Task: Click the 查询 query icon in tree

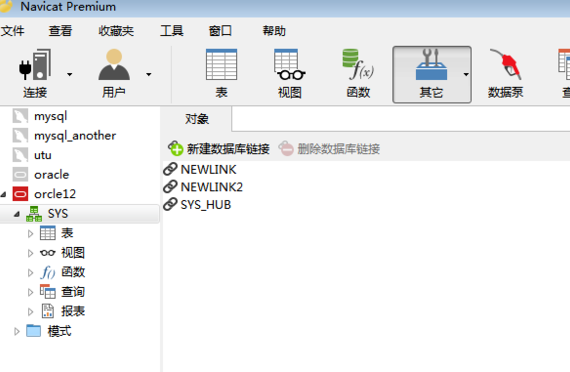Action: click(48, 292)
